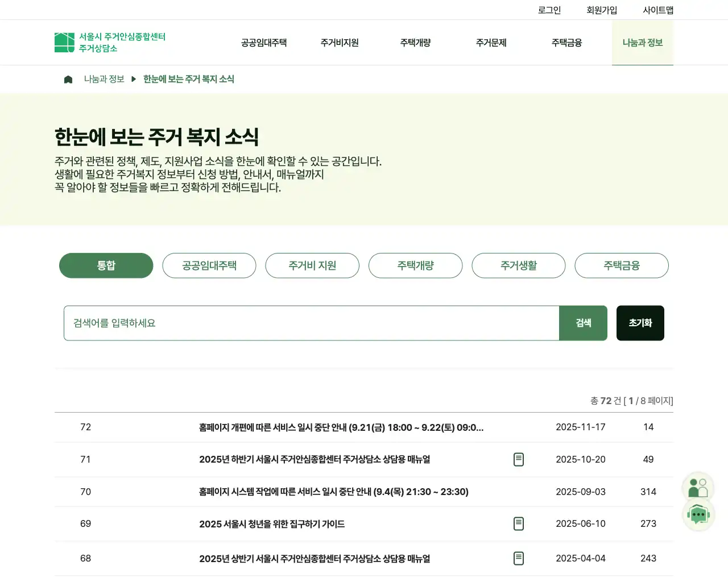
Task: Expand the 공공임대주택 navigation menu
Action: [x=264, y=43]
